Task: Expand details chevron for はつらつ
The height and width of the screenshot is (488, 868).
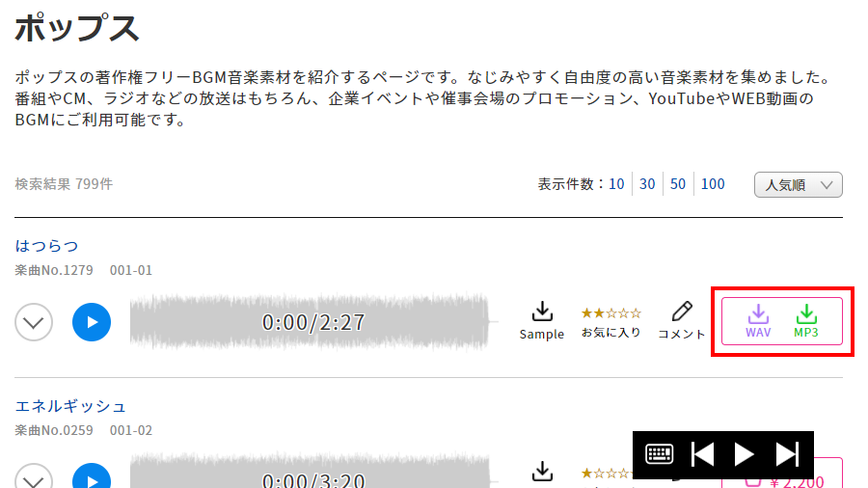Action: point(34,322)
